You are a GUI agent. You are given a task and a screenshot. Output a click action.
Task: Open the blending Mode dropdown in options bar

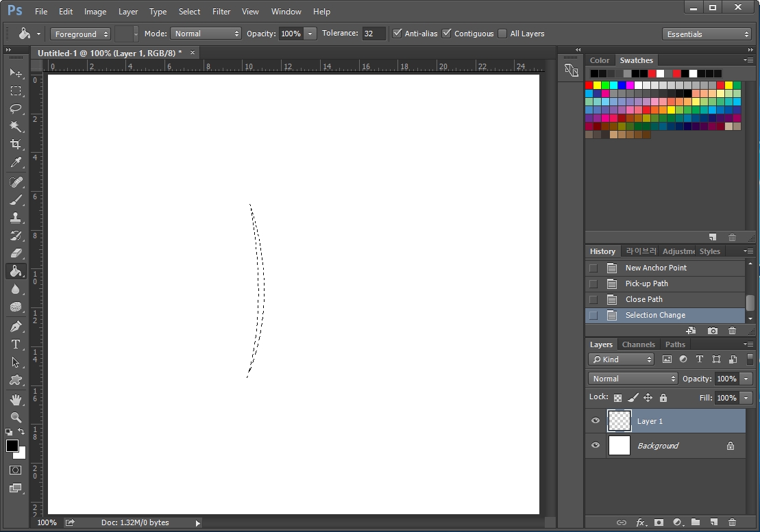coord(206,34)
